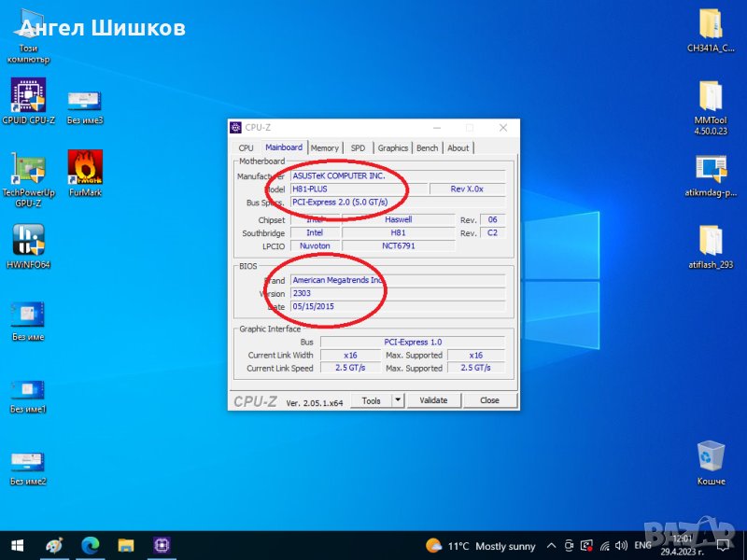Open the MMTool 4.50.0.23 folder
Image resolution: width=747 pixels, height=560 pixels.
coord(710,97)
